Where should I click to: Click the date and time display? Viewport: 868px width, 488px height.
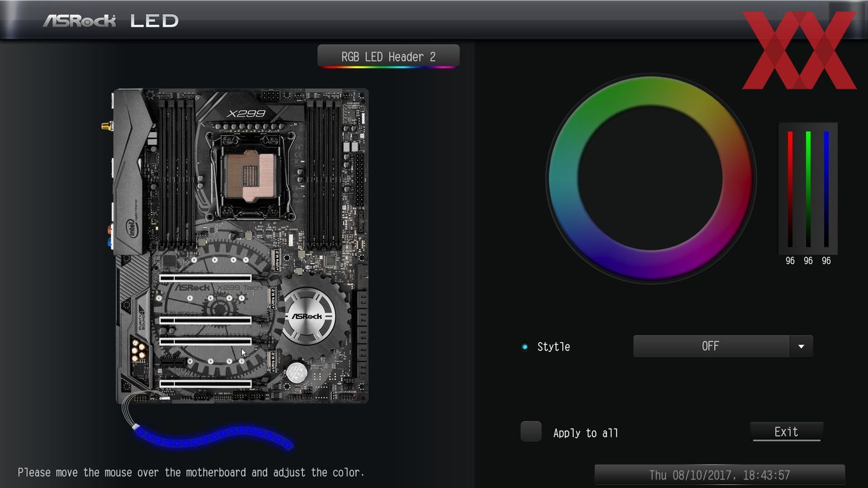click(x=719, y=475)
